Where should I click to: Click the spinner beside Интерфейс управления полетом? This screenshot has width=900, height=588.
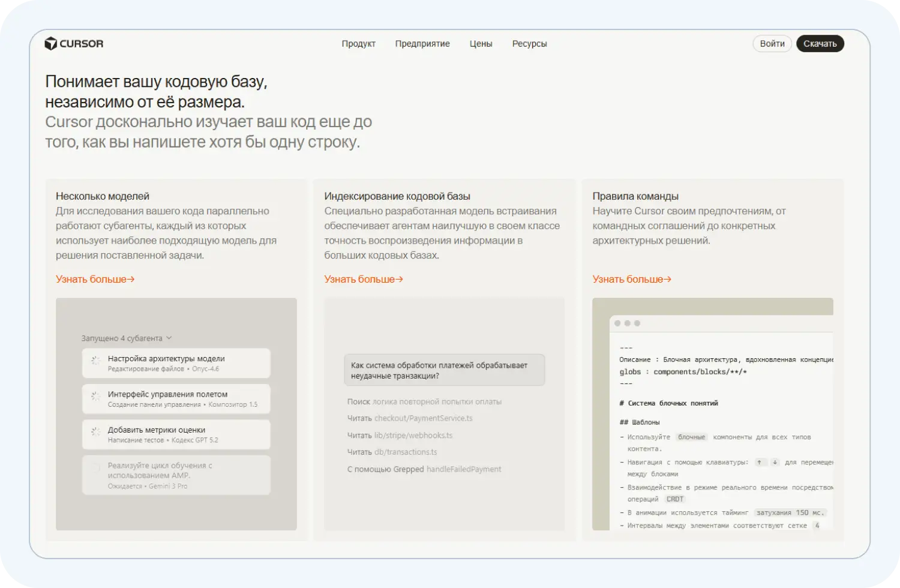click(95, 396)
